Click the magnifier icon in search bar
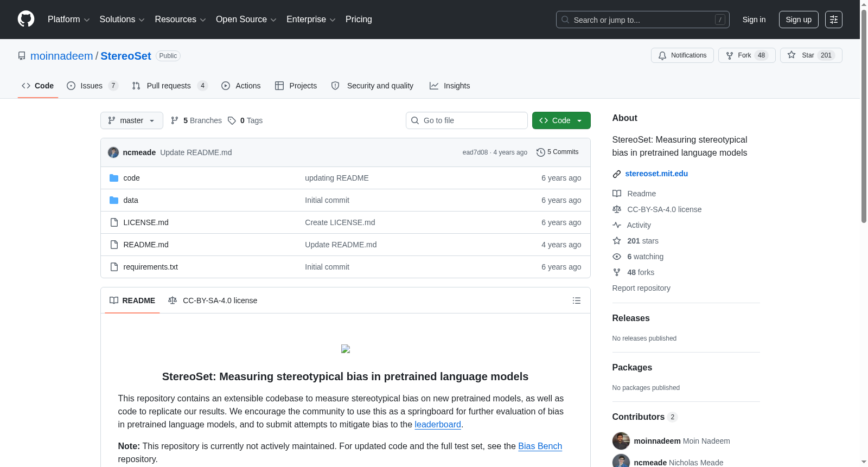The width and height of the screenshot is (868, 467). click(x=565, y=20)
